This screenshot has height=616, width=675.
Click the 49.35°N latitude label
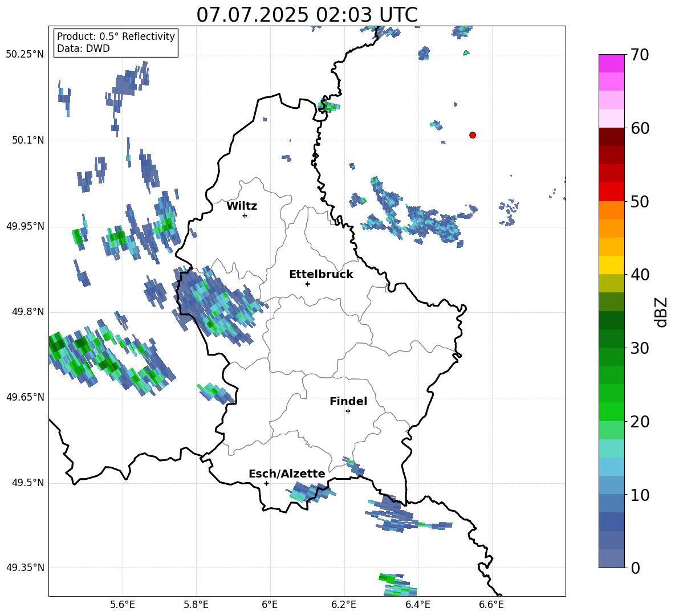point(25,568)
